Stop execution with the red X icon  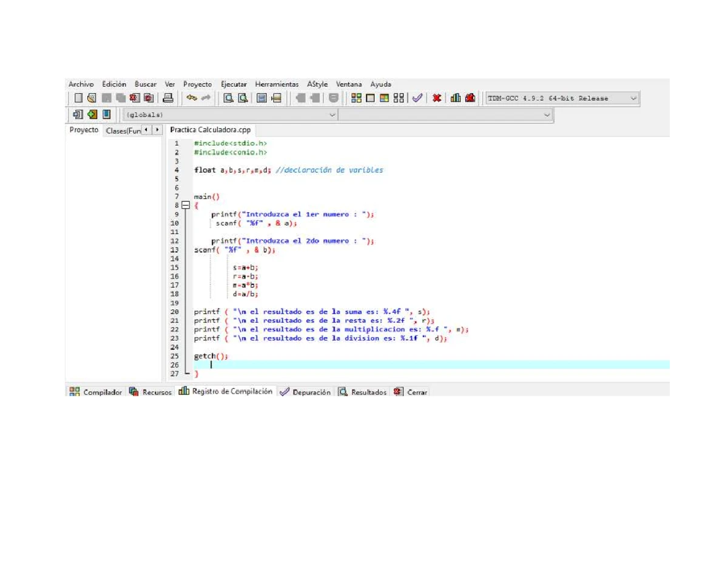[436, 98]
